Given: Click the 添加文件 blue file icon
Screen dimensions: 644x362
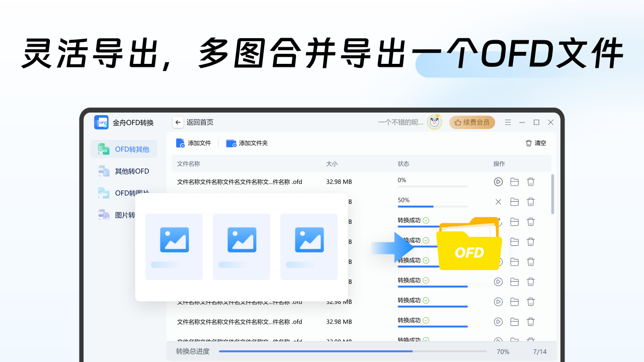Looking at the screenshot, I should pos(180,143).
